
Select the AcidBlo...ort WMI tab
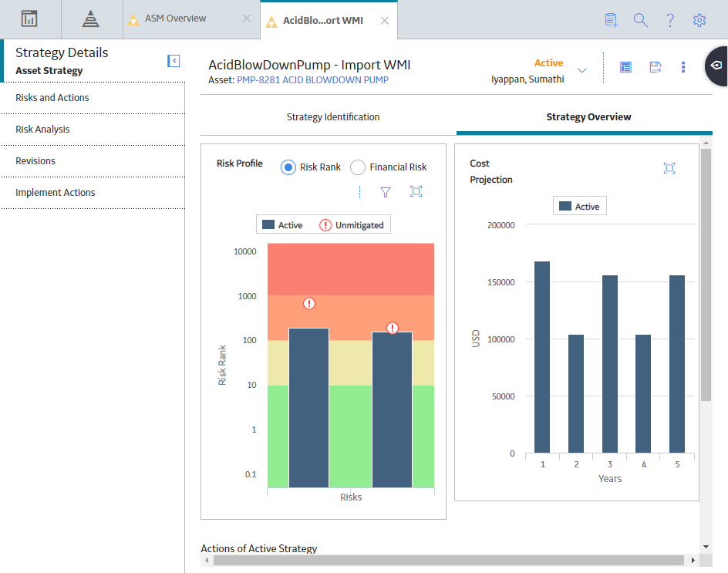322,20
